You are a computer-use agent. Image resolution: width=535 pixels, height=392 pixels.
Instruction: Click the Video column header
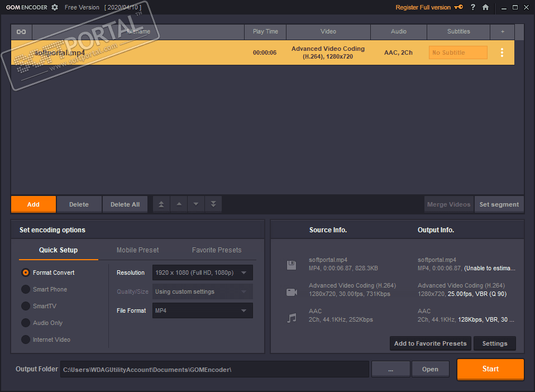pos(328,32)
